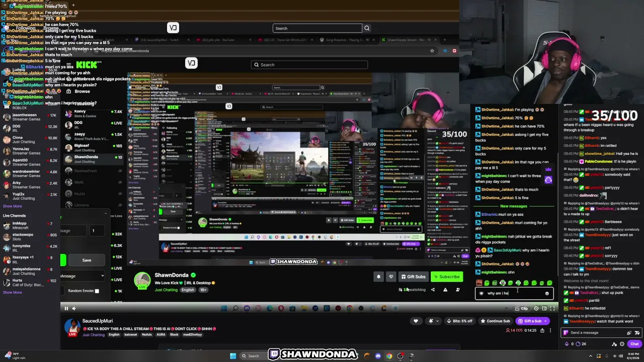Go to Kick home via green logo

tap(89, 64)
